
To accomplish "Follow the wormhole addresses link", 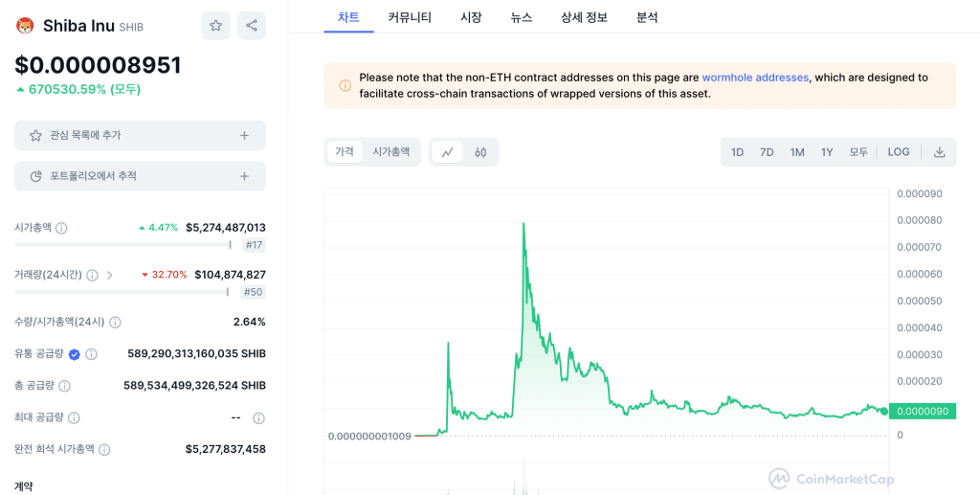I will point(755,79).
